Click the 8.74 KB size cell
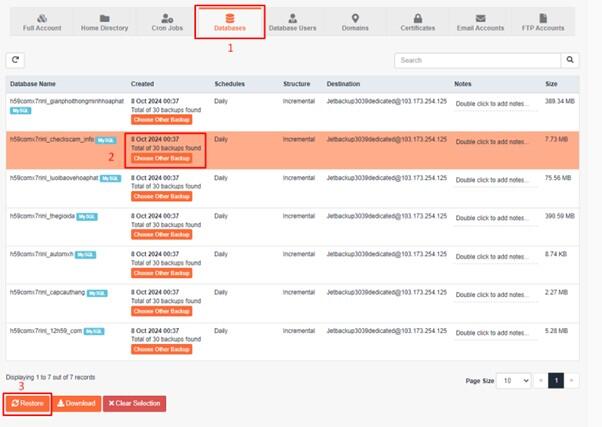The width and height of the screenshot is (602, 427). click(556, 254)
